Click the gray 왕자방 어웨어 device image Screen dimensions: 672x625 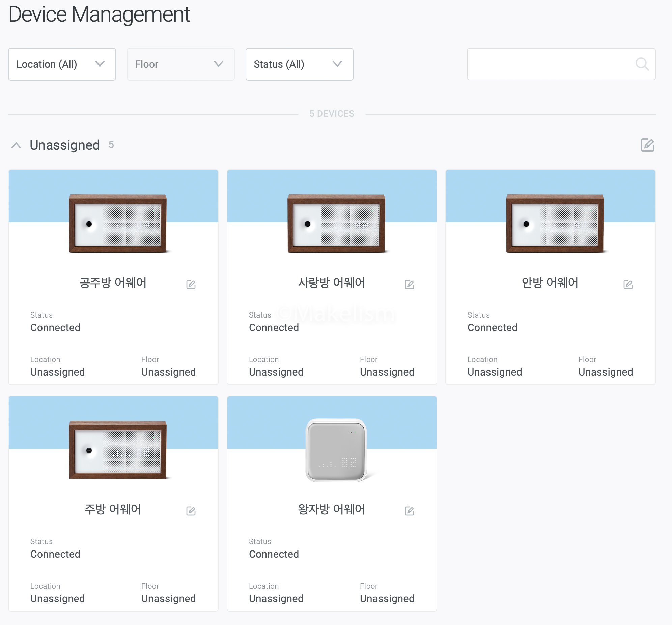[x=336, y=450]
